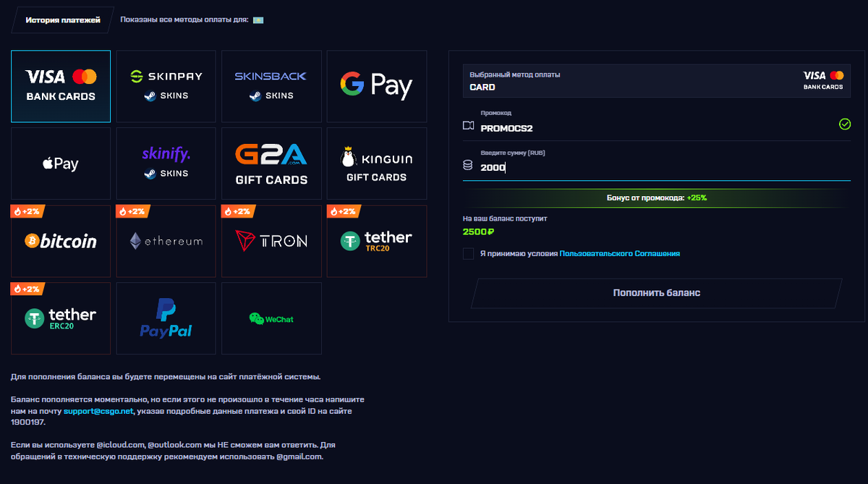Click the Пополнить баланс button
The height and width of the screenshot is (484, 868).
point(657,293)
